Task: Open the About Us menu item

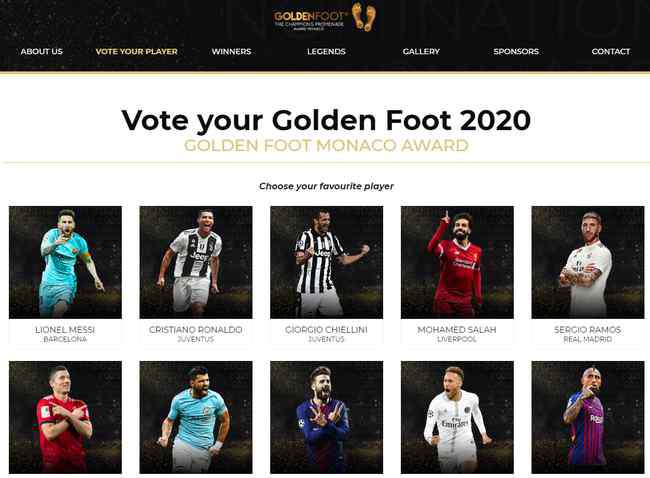Action: (41, 51)
